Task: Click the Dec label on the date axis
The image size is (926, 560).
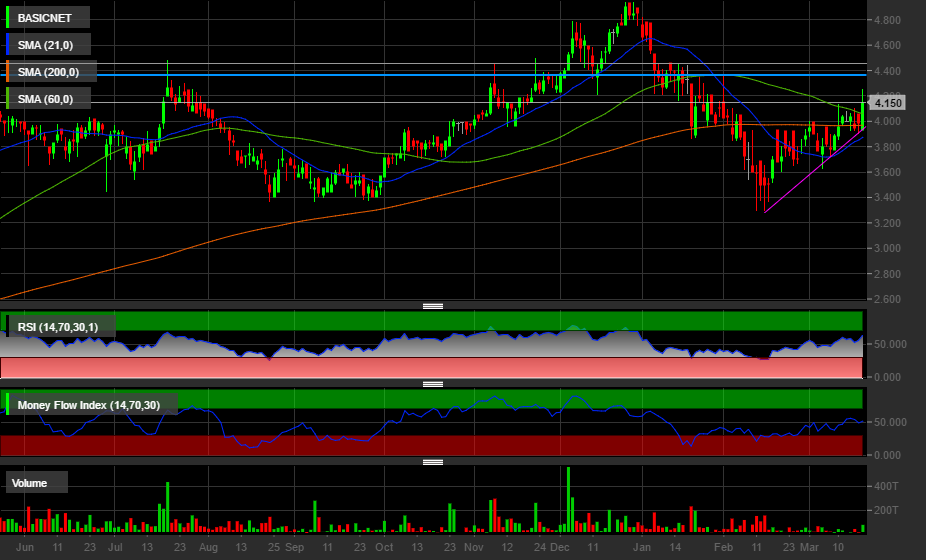Action: click(560, 547)
